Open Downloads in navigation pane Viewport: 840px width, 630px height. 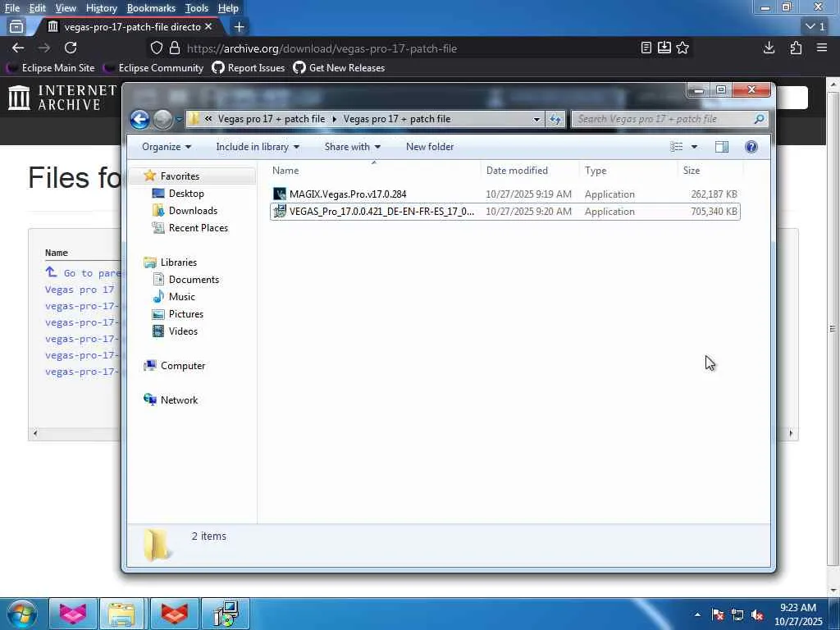(x=193, y=211)
